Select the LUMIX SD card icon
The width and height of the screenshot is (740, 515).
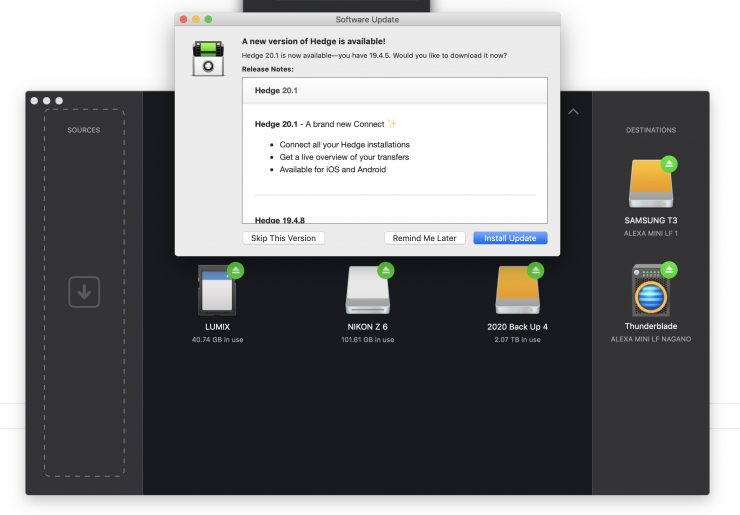coord(218,292)
